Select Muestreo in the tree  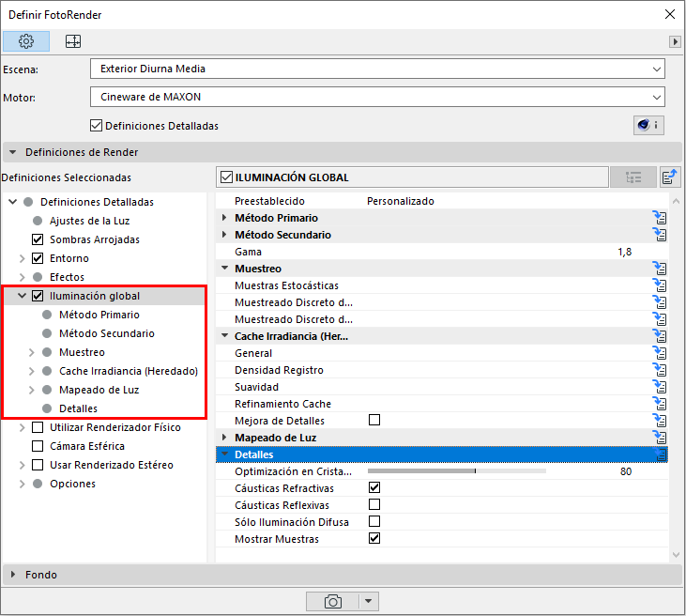click(82, 352)
